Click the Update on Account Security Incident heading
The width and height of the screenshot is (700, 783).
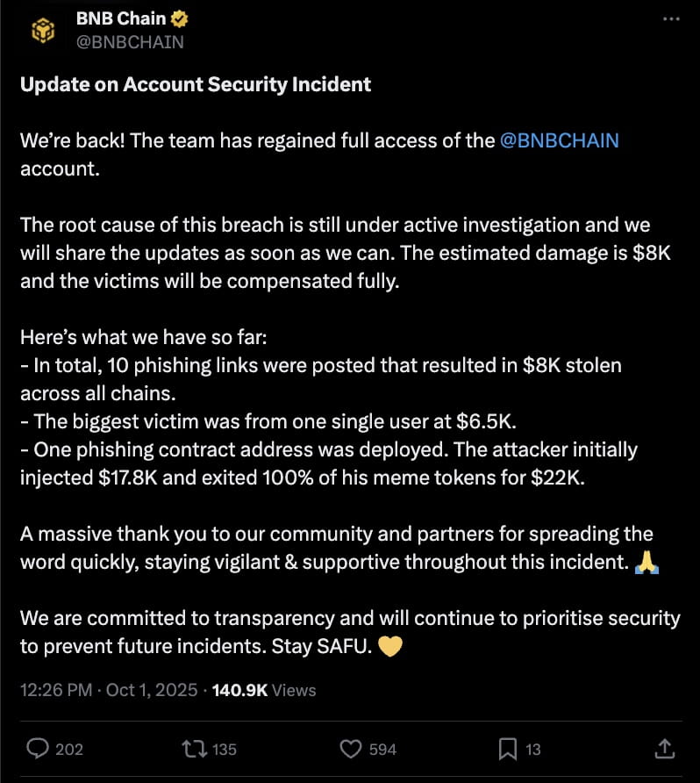coord(196,84)
